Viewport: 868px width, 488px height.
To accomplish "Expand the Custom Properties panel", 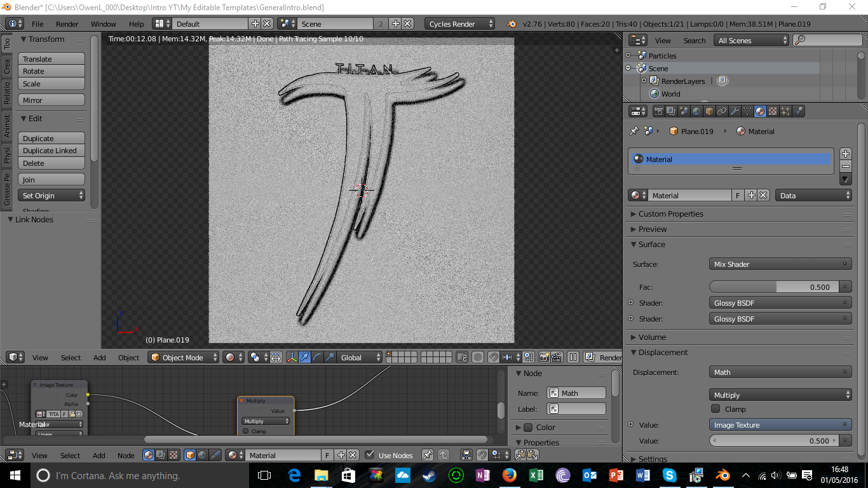I will click(x=671, y=214).
